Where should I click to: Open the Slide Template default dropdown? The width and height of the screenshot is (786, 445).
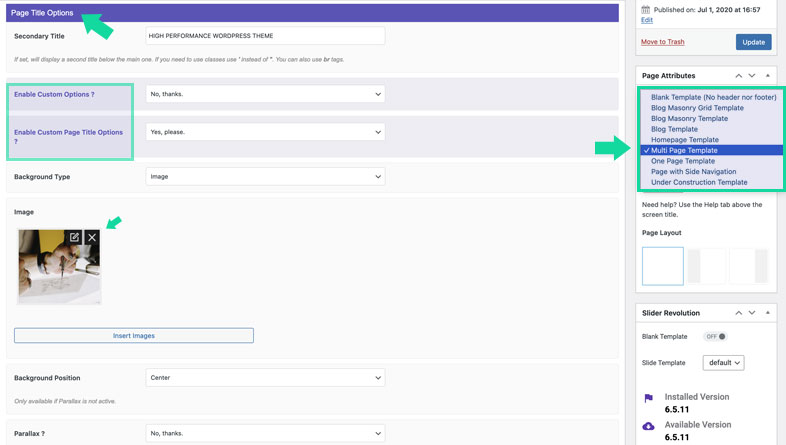723,362
